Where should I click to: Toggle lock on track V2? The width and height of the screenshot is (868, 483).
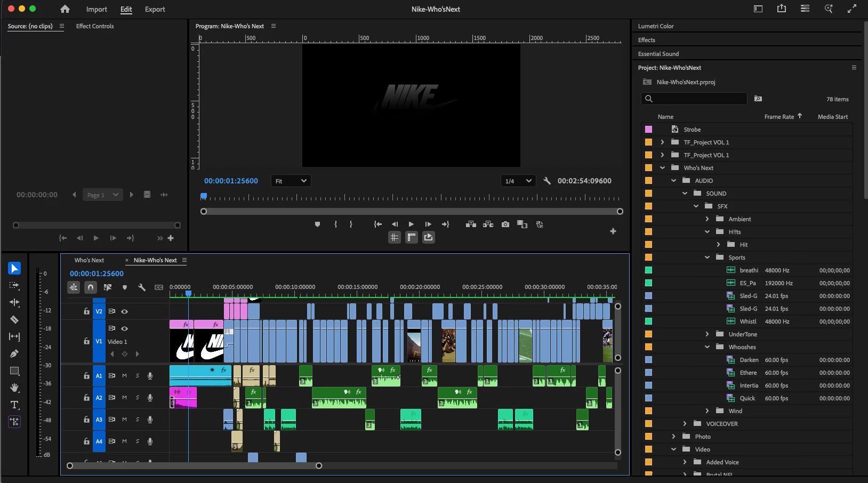[86, 311]
